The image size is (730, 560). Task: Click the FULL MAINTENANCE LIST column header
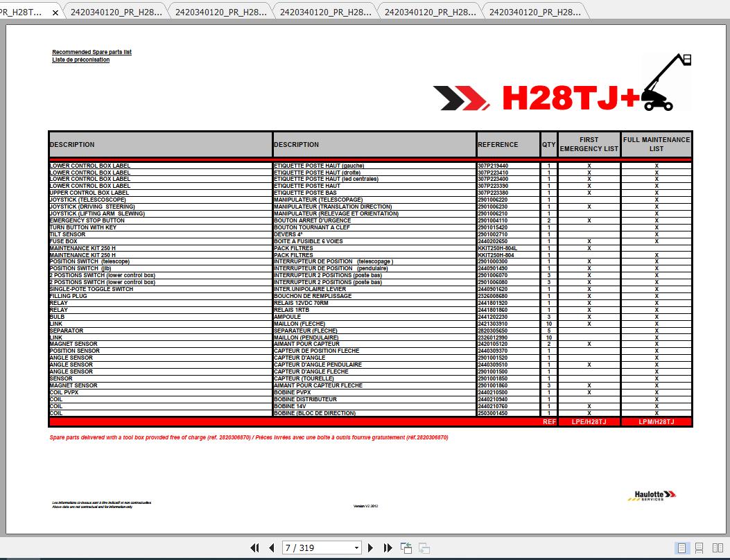(x=657, y=144)
